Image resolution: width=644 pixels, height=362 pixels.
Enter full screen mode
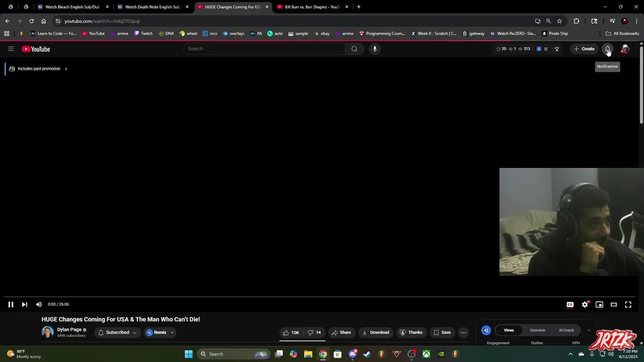pyautogui.click(x=628, y=305)
